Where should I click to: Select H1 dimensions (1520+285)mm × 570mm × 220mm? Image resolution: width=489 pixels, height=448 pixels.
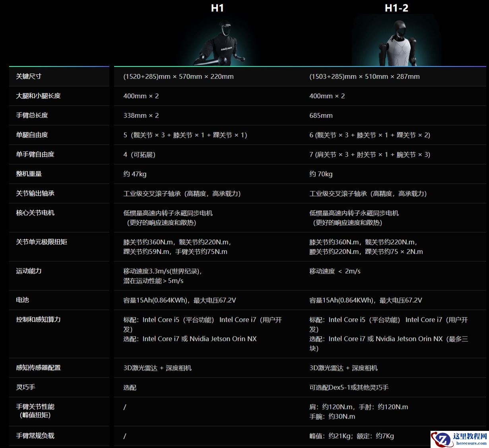(x=179, y=76)
